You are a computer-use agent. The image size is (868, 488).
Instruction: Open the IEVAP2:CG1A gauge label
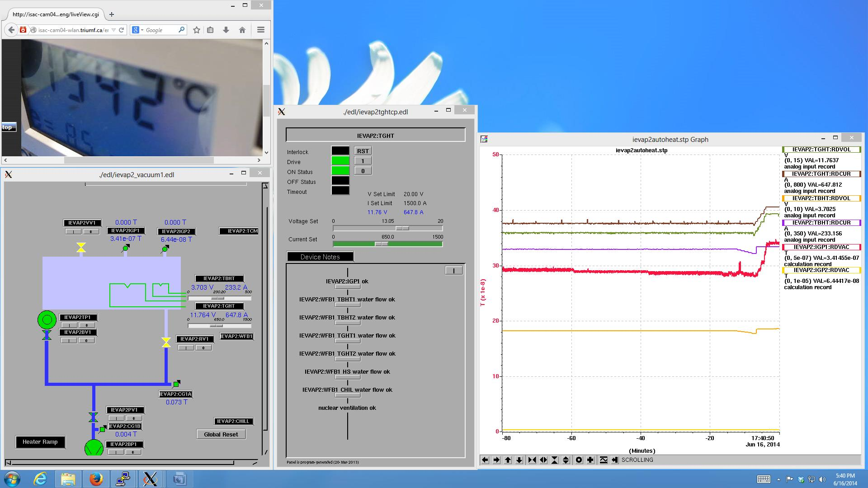click(175, 394)
